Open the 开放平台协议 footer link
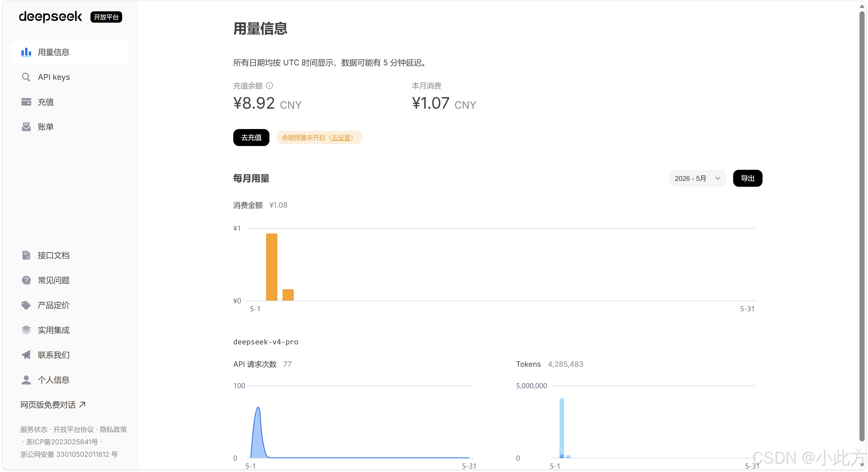 point(74,429)
